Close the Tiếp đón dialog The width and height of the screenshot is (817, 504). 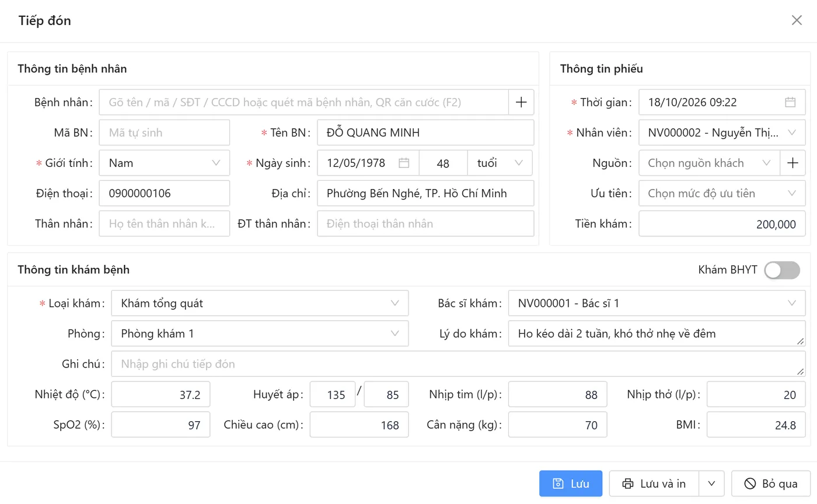click(x=797, y=20)
